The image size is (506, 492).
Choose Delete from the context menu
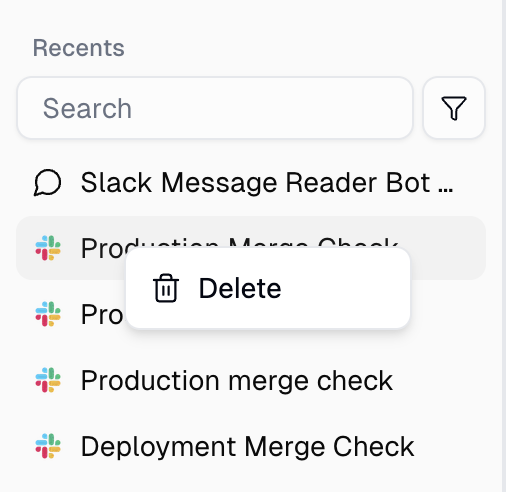click(240, 288)
